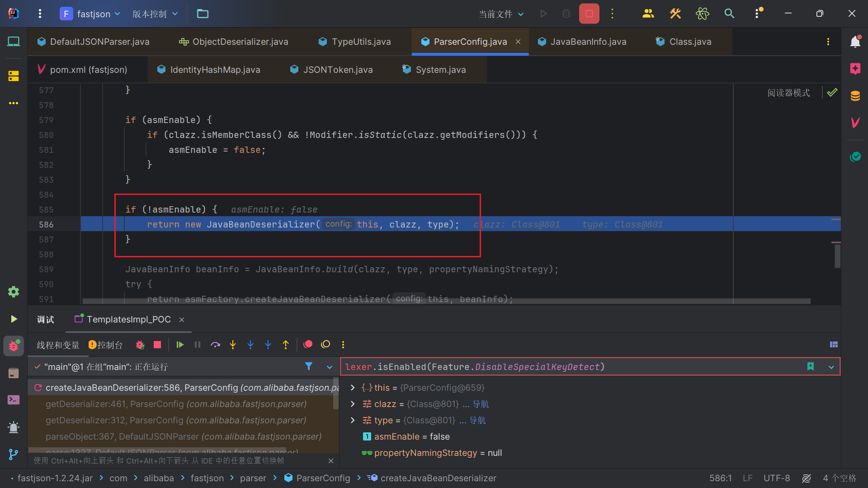Open IdentityHashMap.java tab
868x488 pixels.
(209, 70)
